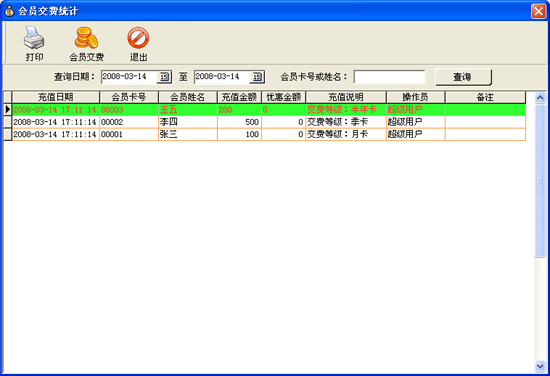The width and height of the screenshot is (550, 376).
Task: Select row header of 张三 row
Action: pyautogui.click(x=7, y=134)
